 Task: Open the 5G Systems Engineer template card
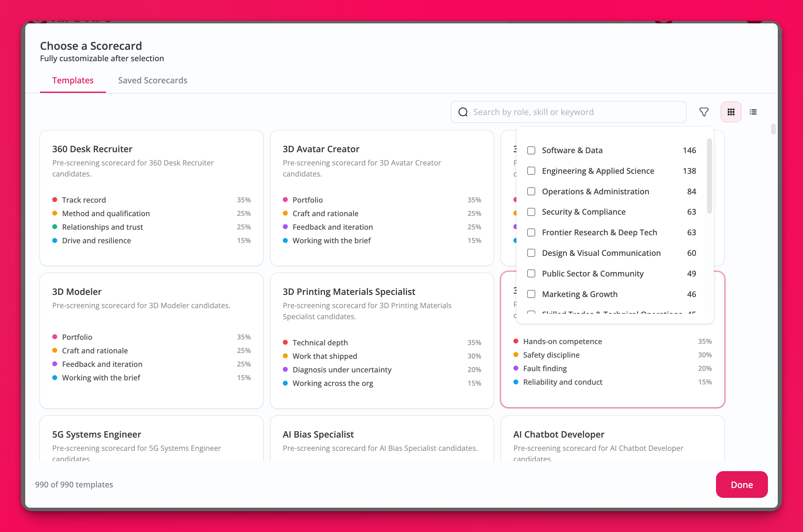click(152, 438)
